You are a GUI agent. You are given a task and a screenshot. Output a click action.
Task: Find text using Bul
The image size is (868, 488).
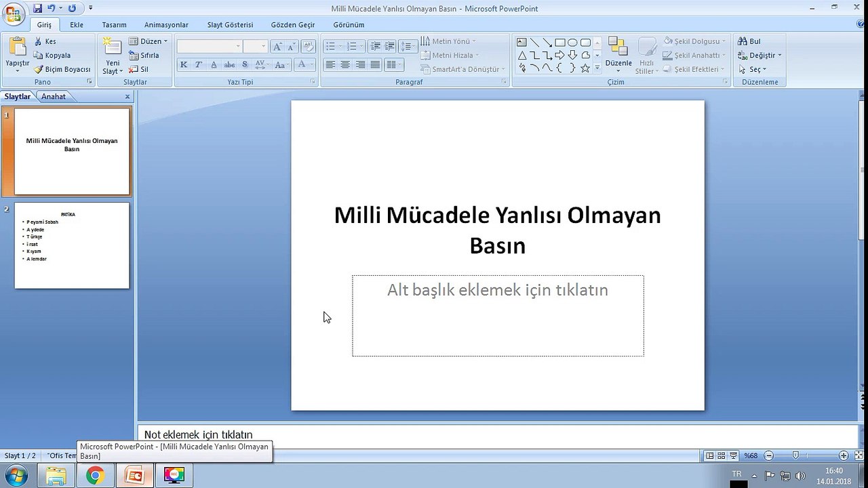[x=750, y=41]
